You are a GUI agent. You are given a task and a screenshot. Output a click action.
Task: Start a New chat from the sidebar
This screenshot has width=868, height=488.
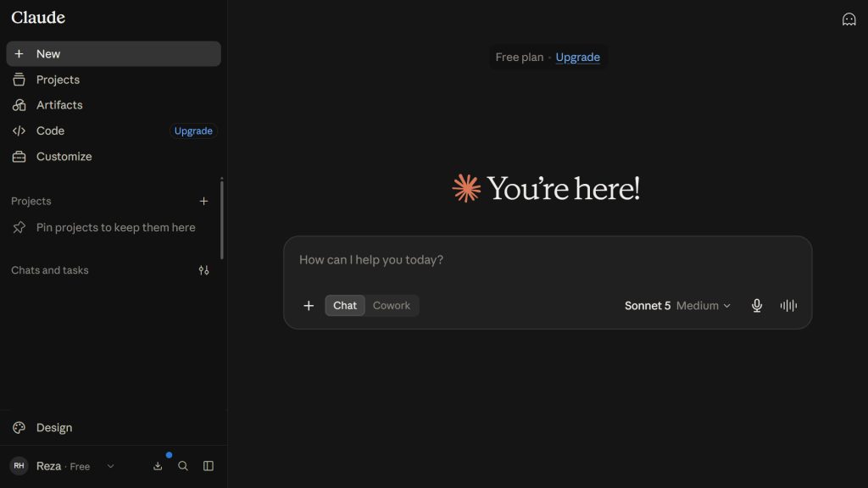[114, 53]
